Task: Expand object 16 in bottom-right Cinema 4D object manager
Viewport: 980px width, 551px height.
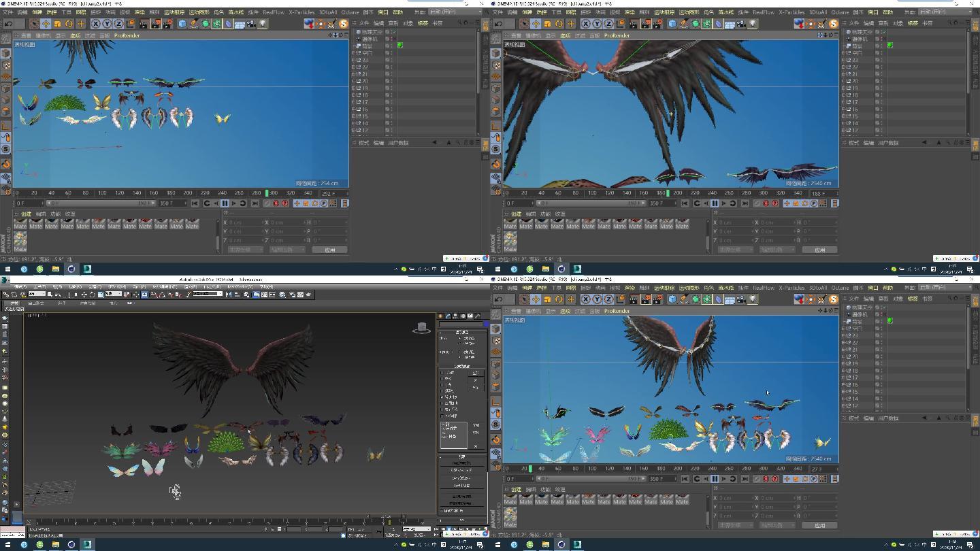Action: 843,384
